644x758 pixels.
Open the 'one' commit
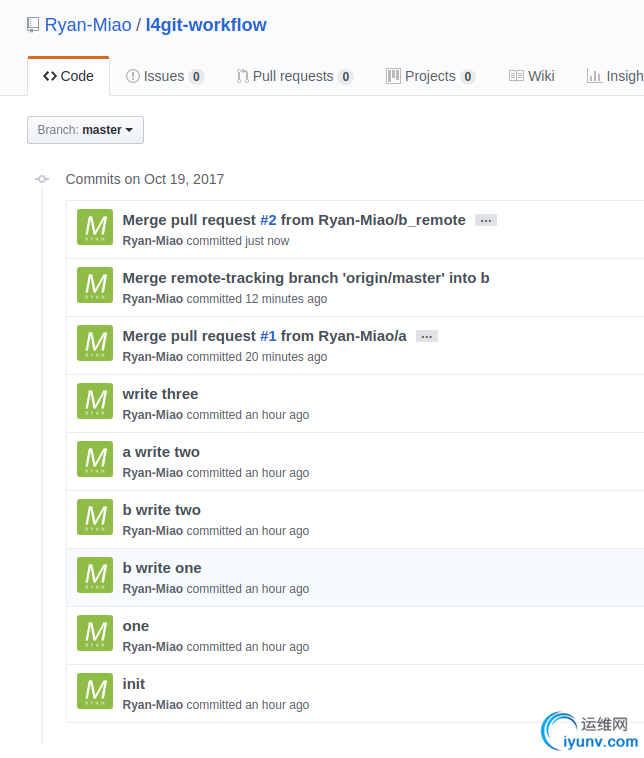[136, 626]
